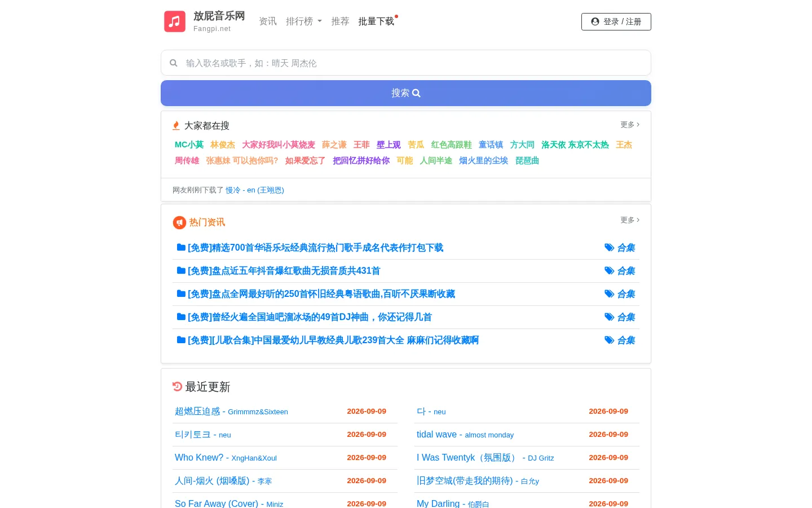
Task: Click folder icon before 抖音爆红歌曲 entry
Action: tap(181, 270)
